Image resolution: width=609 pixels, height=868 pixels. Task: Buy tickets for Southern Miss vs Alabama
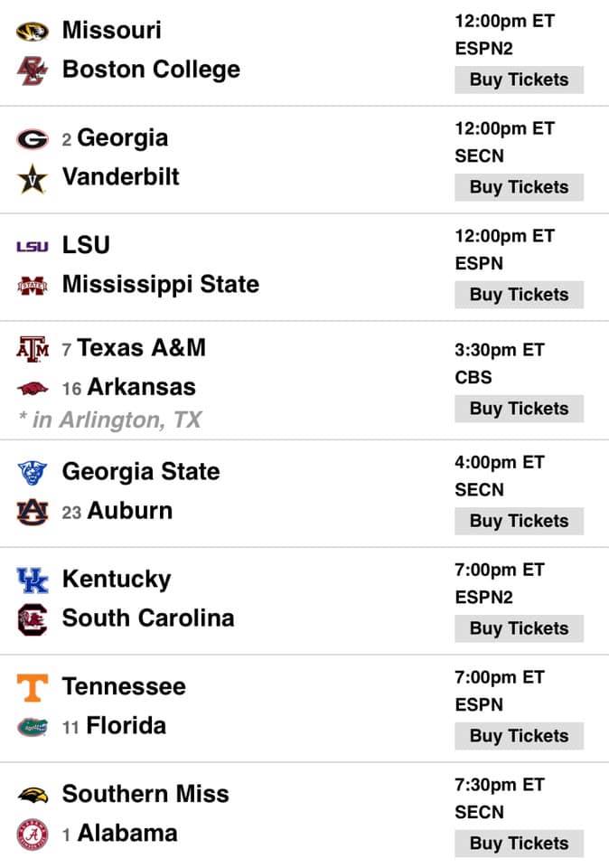tap(519, 844)
